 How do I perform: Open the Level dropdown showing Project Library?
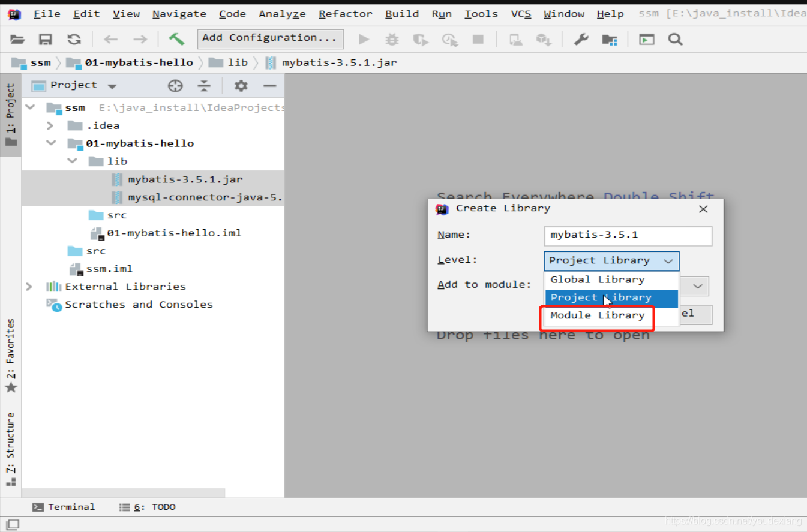[610, 261]
